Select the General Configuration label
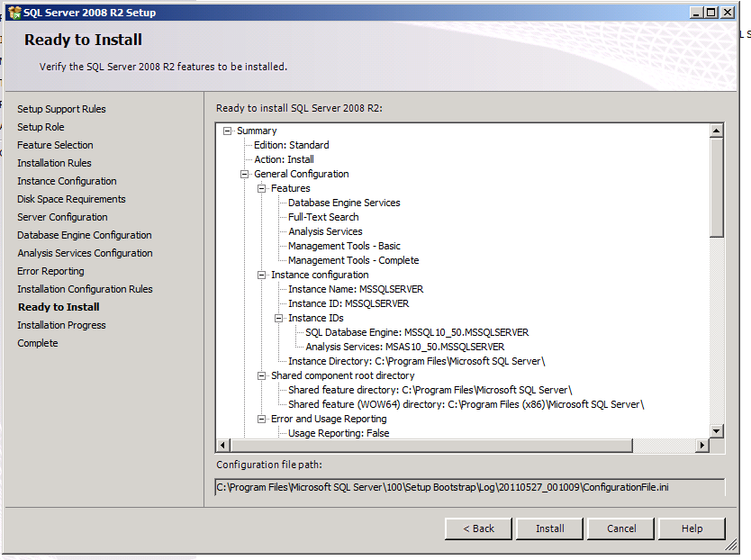Image resolution: width=751 pixels, height=560 pixels. click(302, 174)
